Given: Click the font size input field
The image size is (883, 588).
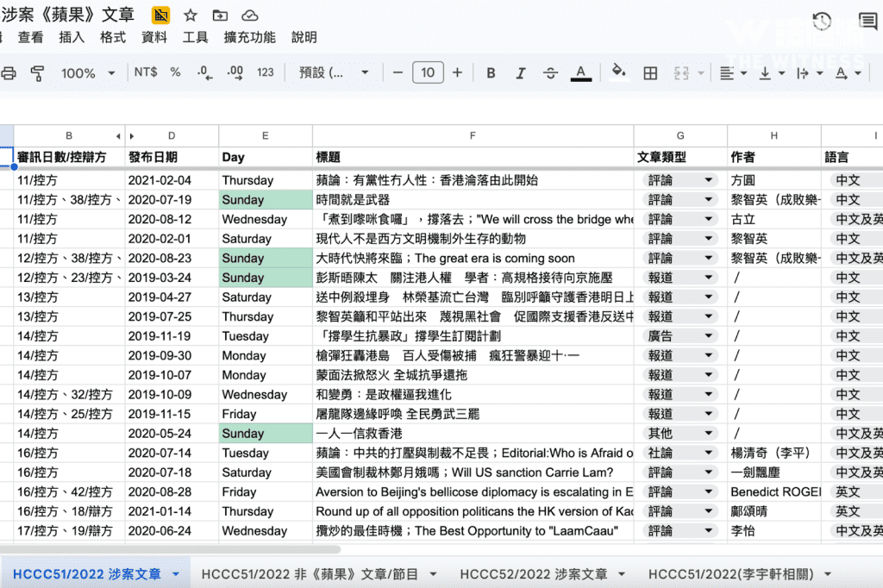Looking at the screenshot, I should pos(428,73).
